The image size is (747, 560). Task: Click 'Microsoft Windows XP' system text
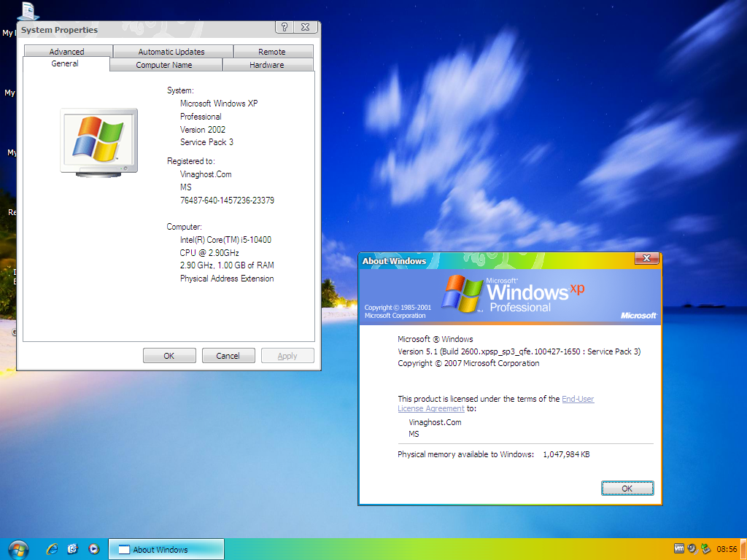click(x=219, y=104)
